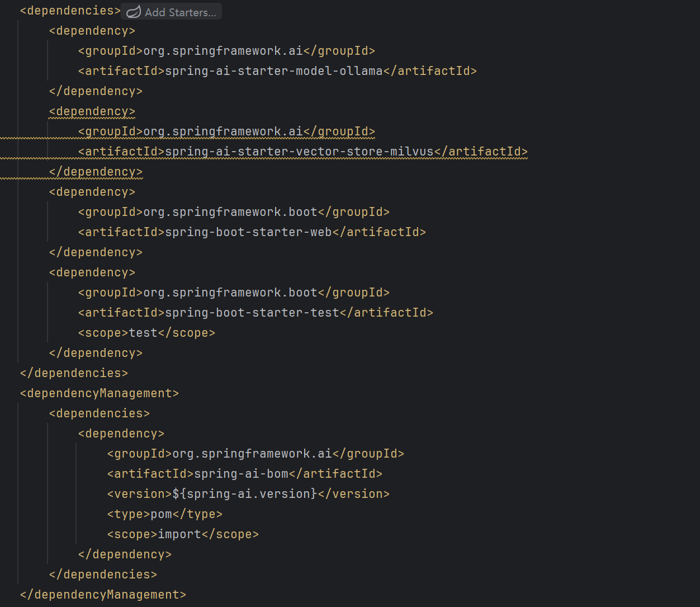This screenshot has height=607, width=700.
Task: Click the underlined closing dependency tag for milvus
Action: (96, 172)
